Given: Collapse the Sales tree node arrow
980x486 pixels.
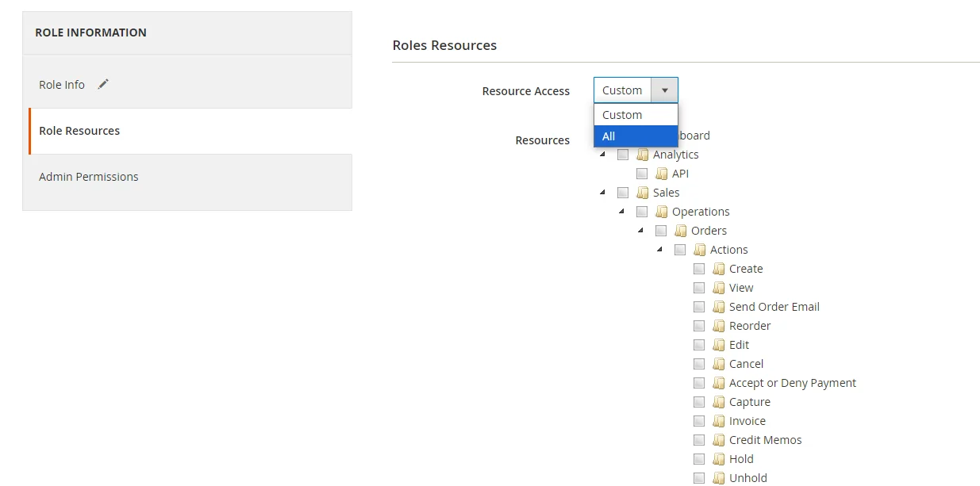Looking at the screenshot, I should tap(602, 192).
